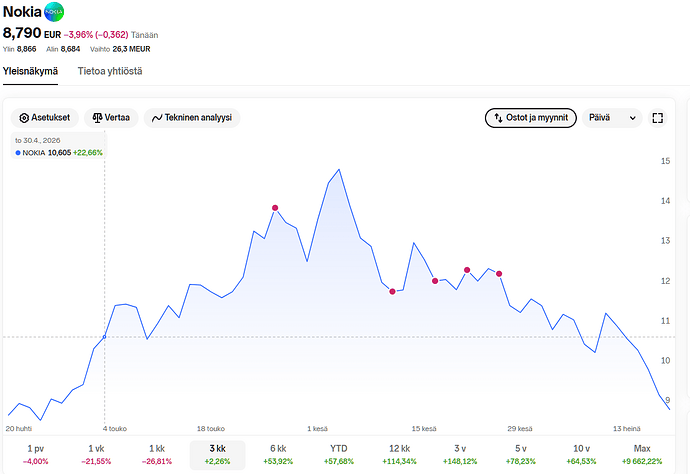690x474 pixels.
Task: Click the trade marker near the 14 level
Action: coord(275,208)
